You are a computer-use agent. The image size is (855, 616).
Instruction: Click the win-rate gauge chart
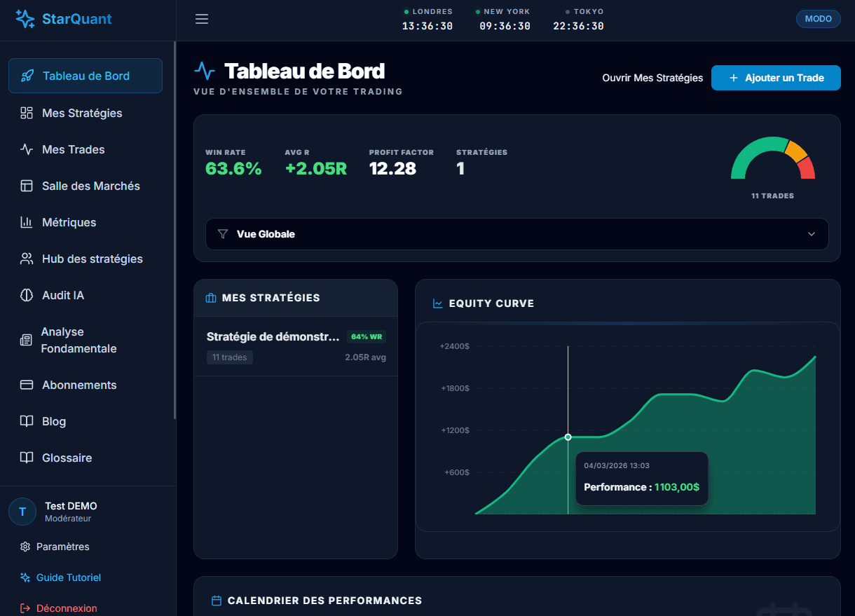point(772,160)
